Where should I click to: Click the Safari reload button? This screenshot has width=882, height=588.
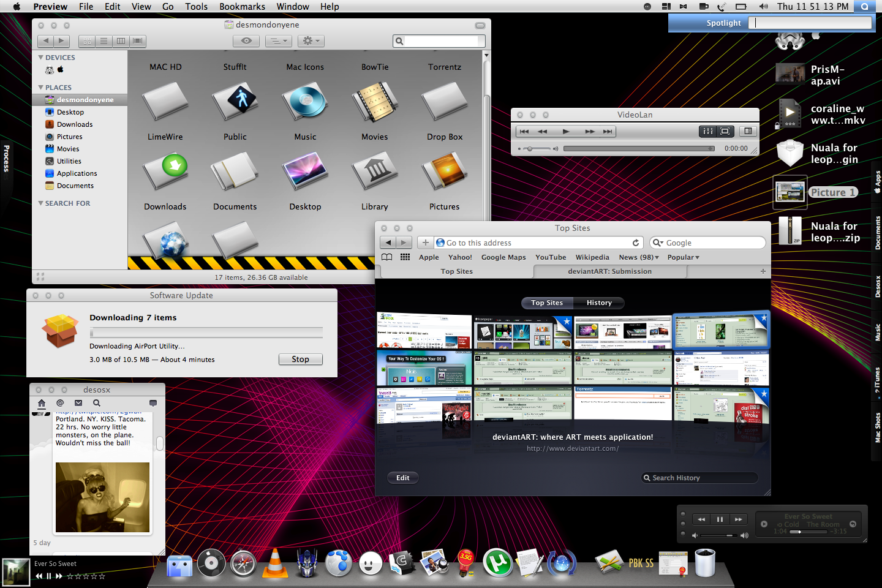[636, 243]
